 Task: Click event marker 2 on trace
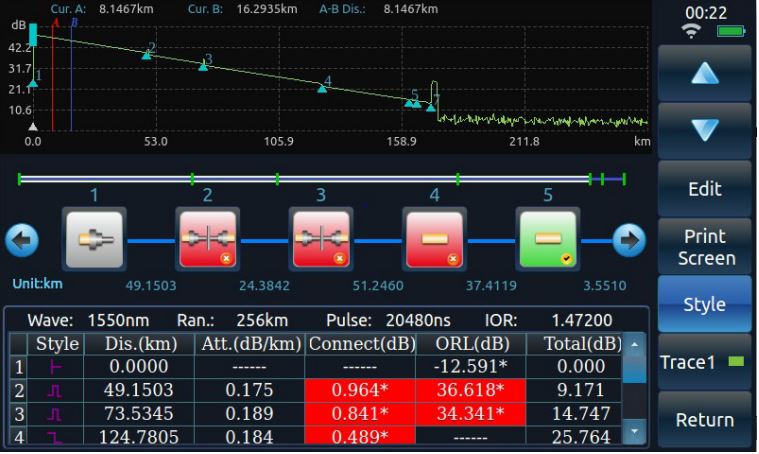coord(147,56)
